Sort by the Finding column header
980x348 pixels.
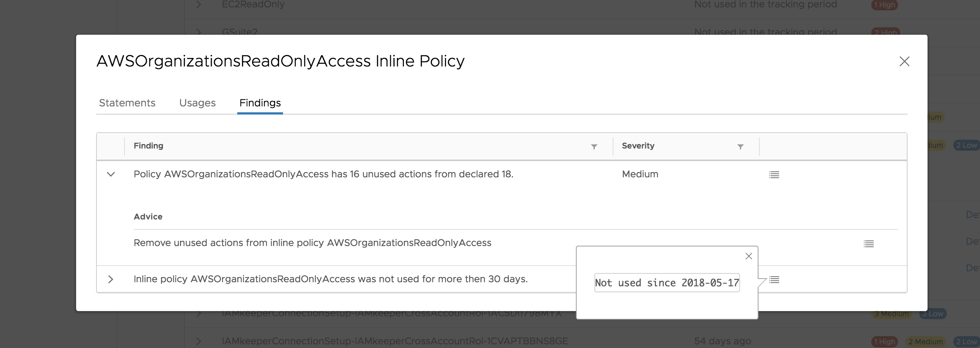149,146
